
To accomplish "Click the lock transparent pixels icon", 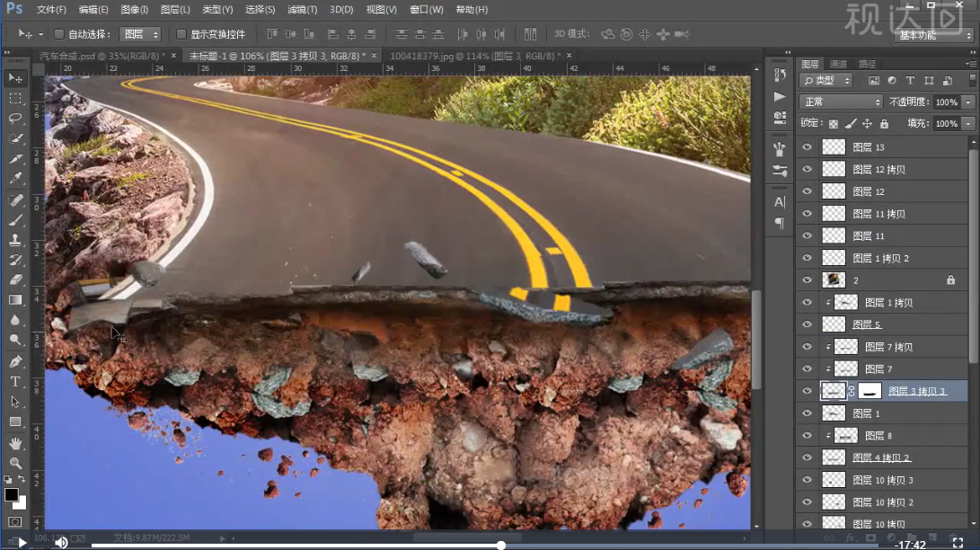I will pos(833,124).
